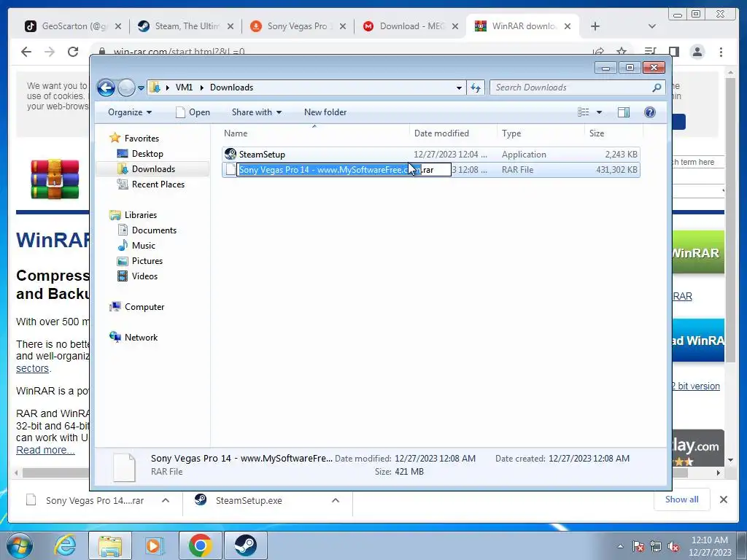Click the Read more link on WinRAR page
747x560 pixels.
click(x=45, y=450)
